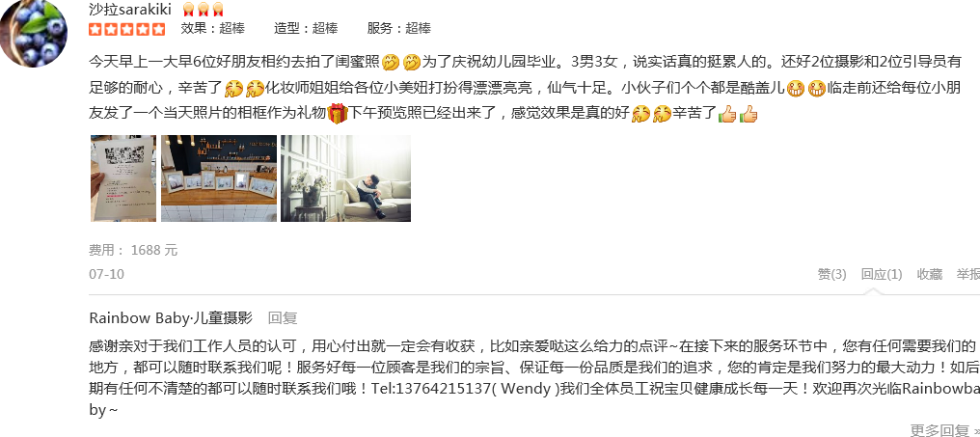Open the photo frames thumbnail
This screenshot has width=980, height=437.
[219, 178]
